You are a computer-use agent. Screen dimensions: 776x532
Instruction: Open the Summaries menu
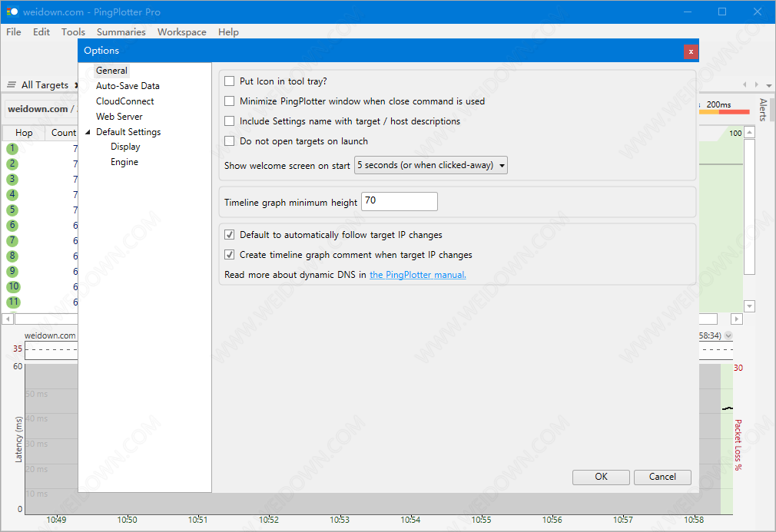(121, 31)
